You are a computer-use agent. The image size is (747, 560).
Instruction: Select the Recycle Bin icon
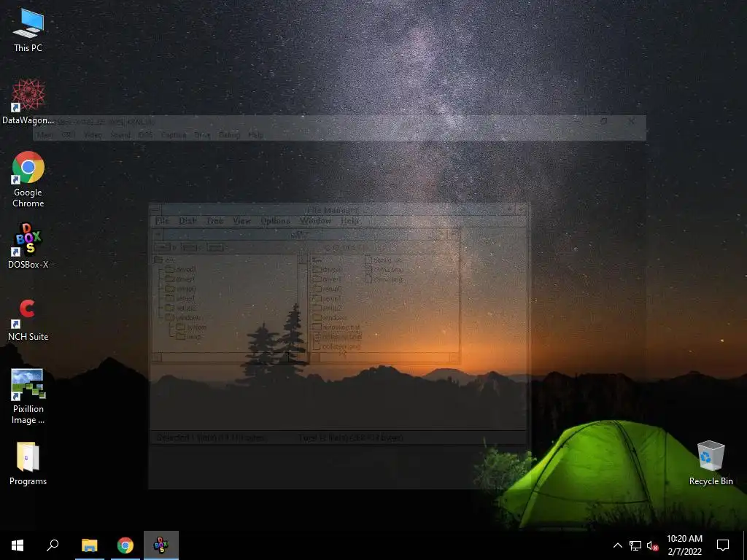coord(711,463)
